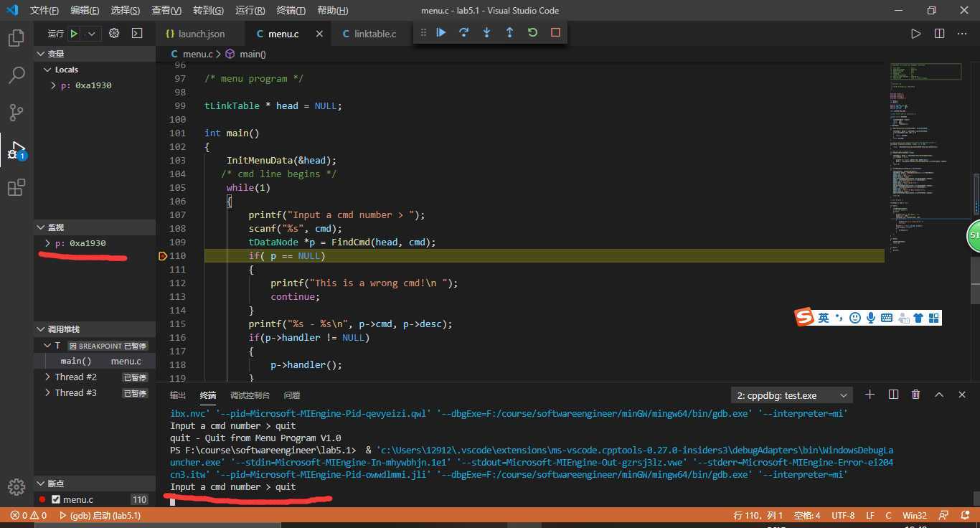Collapse the 断点 breakpoints section
This screenshot has width=980, height=528.
(x=95, y=484)
